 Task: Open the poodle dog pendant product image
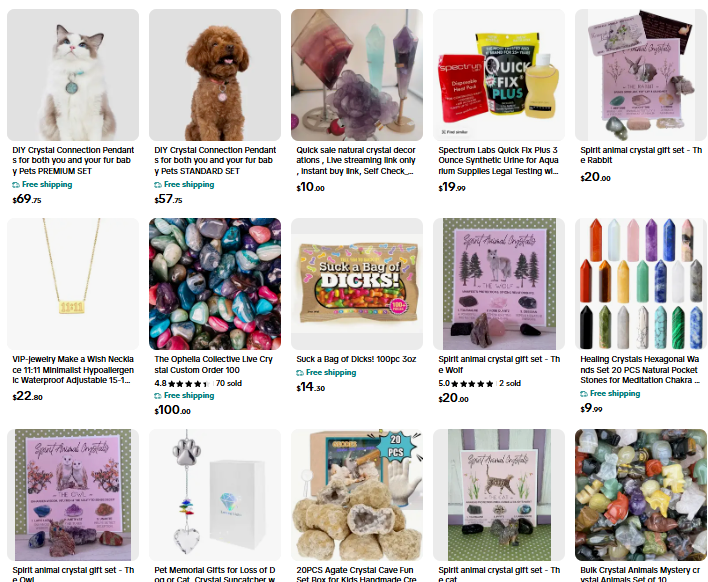click(215, 75)
